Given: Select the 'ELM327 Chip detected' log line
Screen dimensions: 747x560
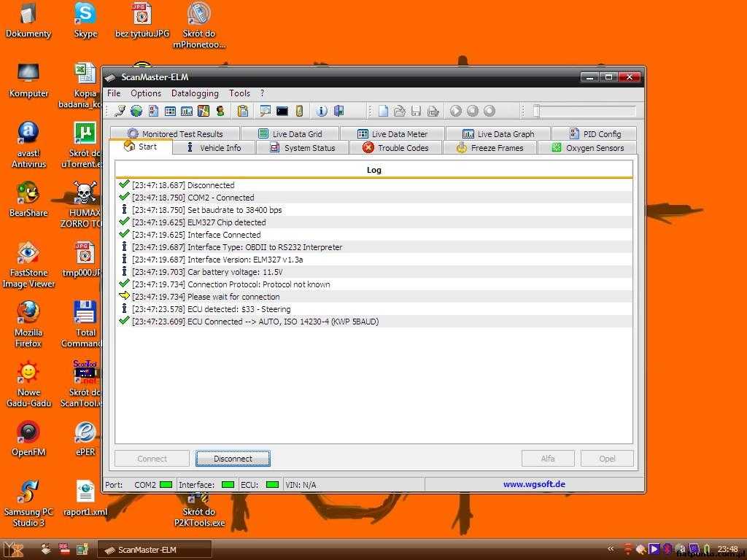Looking at the screenshot, I should (374, 222).
